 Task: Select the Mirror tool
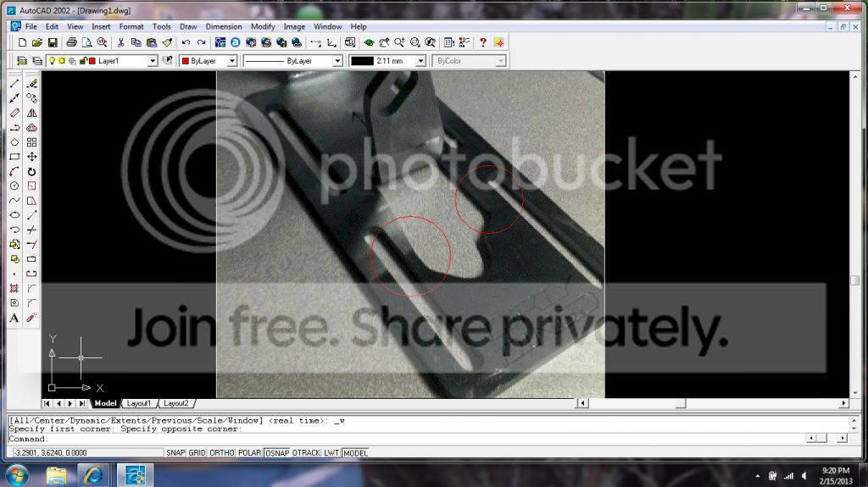(x=31, y=113)
